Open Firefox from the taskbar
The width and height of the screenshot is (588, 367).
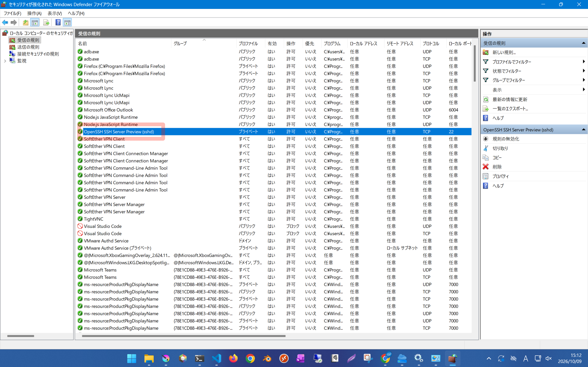pyautogui.click(x=233, y=358)
